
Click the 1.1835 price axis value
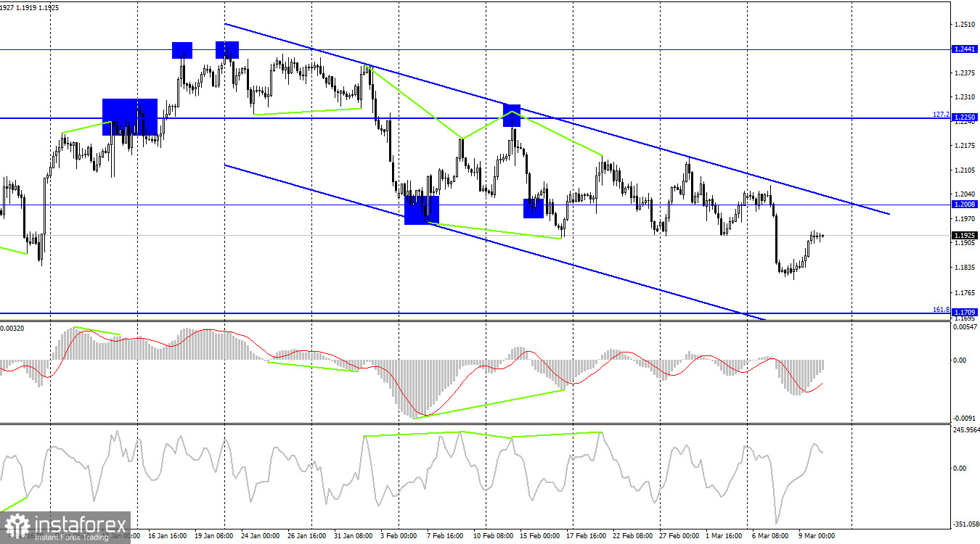[x=964, y=268]
